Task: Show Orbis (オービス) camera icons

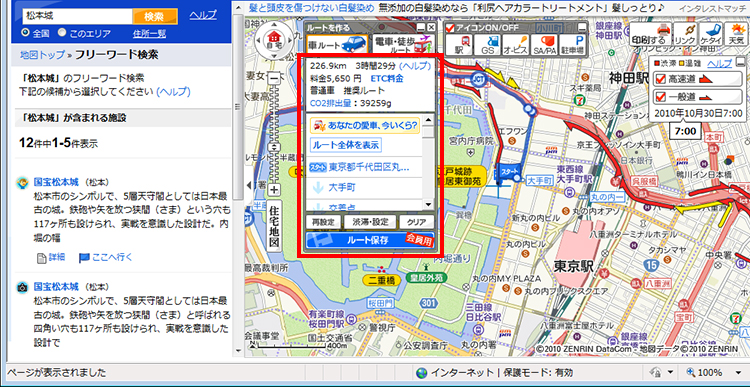Action: point(516,46)
